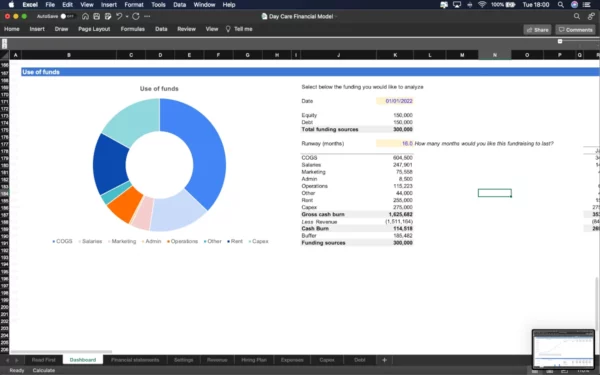Select column N header
The height and width of the screenshot is (375, 600).
click(x=494, y=55)
